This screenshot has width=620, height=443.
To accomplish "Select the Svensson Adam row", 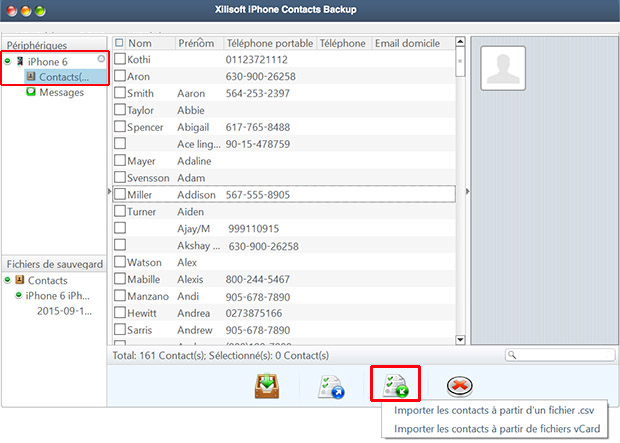I will (284, 178).
